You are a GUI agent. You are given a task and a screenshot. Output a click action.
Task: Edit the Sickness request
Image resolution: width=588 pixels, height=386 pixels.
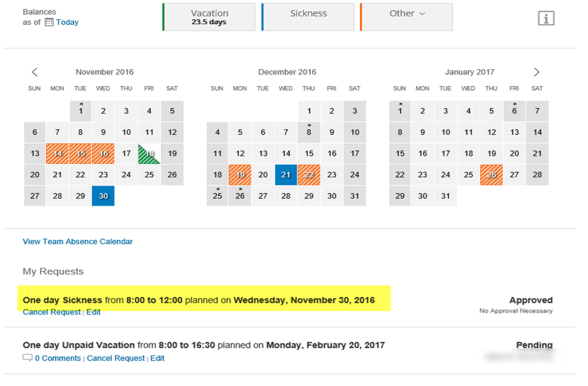(x=93, y=312)
